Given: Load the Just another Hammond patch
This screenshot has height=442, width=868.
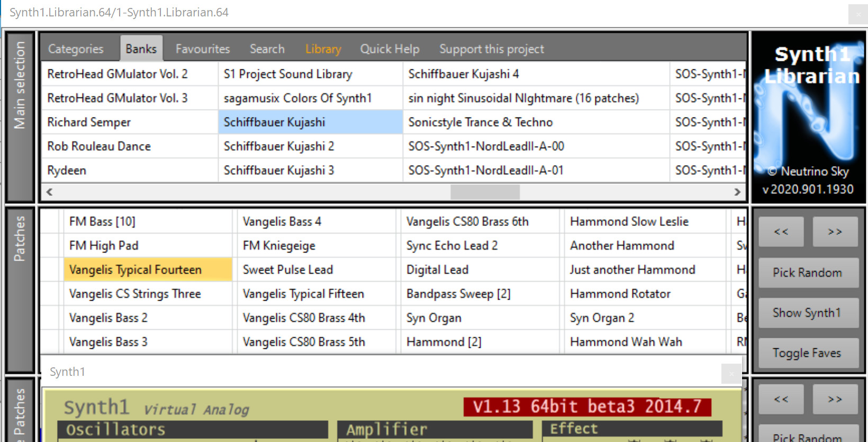Looking at the screenshot, I should (x=645, y=270).
